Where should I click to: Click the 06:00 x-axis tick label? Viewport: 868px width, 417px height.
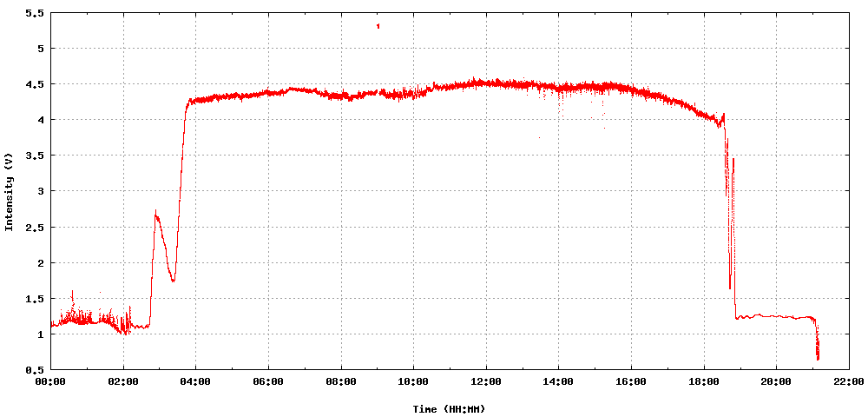point(268,381)
